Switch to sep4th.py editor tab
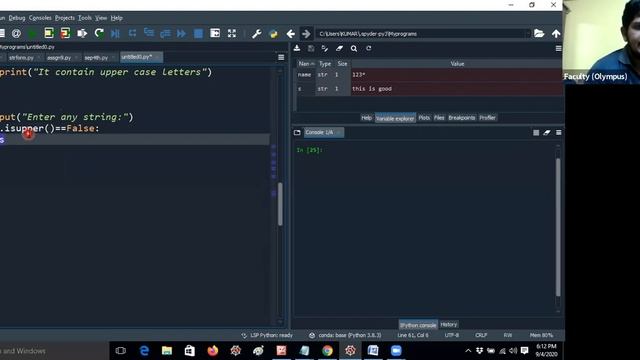Image resolution: width=640 pixels, height=360 pixels. (100, 58)
